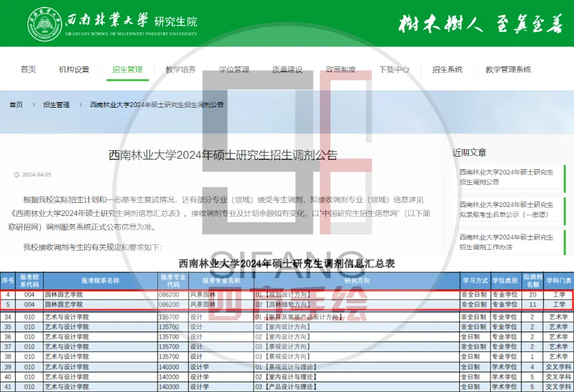Click the Southwest Forestry University round logo
Image resolution: width=574 pixels, height=392 pixels.
pyautogui.click(x=46, y=24)
